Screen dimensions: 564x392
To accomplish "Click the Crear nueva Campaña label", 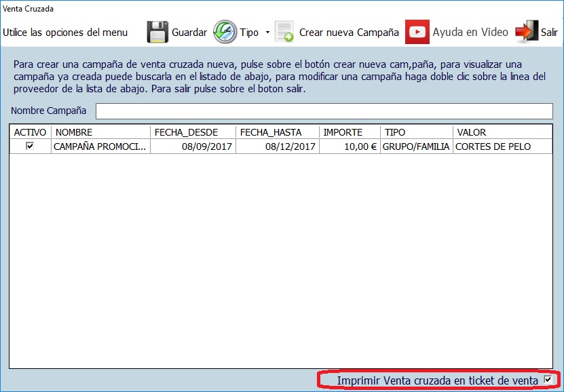I will (x=349, y=33).
